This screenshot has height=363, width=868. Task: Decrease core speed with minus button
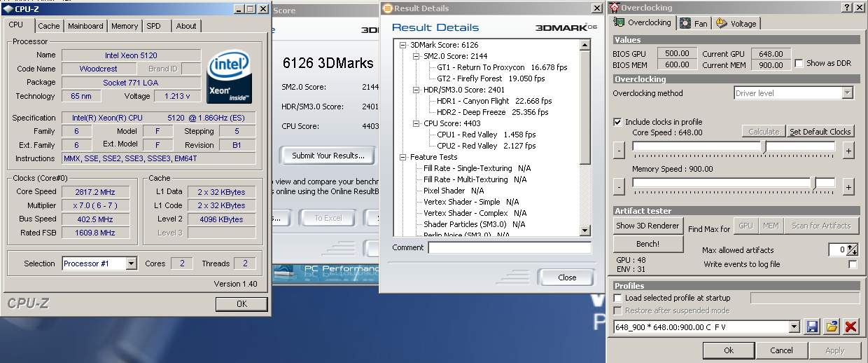coord(619,149)
